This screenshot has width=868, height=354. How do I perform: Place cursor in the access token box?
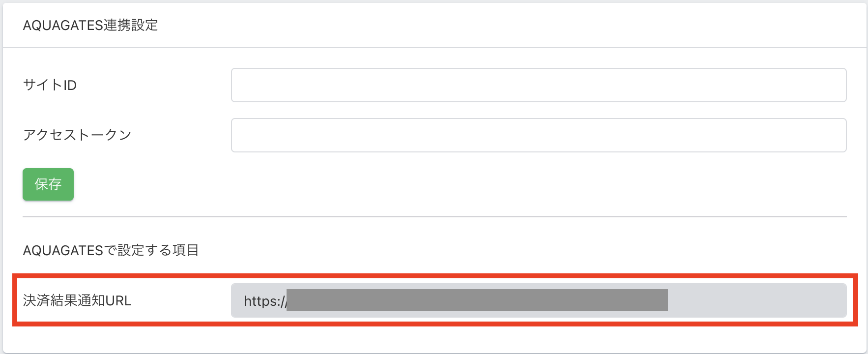[x=538, y=135]
